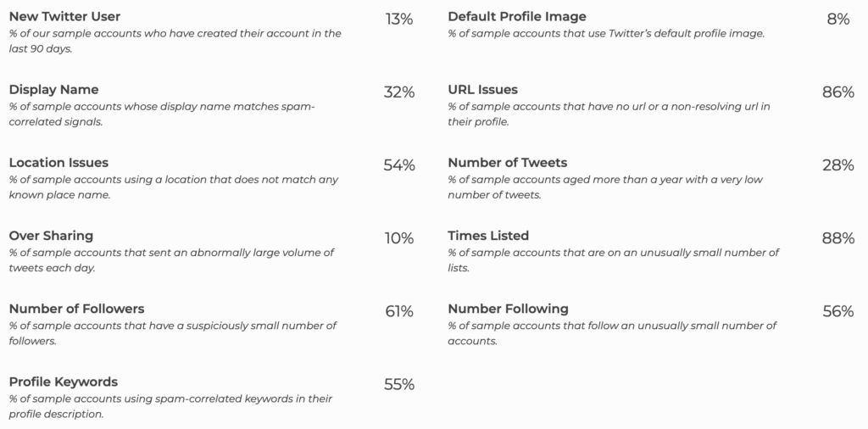
Task: Click the Number of Tweets description text
Action: pos(610,187)
